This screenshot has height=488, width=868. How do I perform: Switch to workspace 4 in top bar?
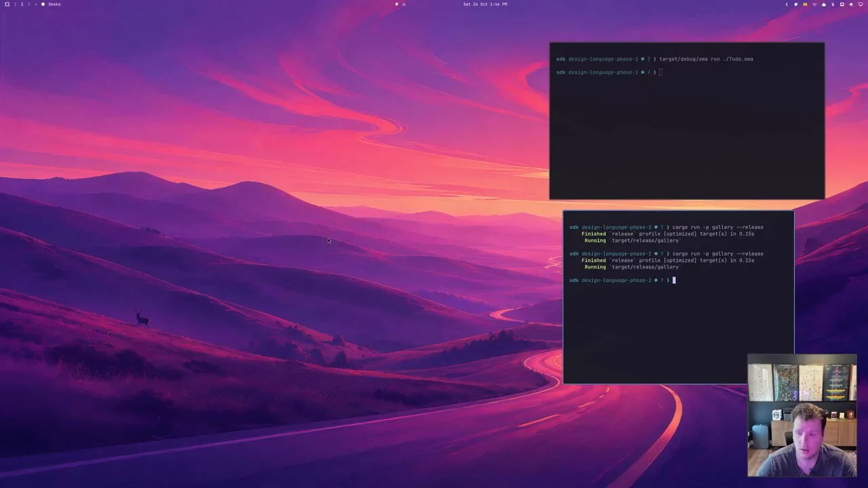[x=35, y=4]
